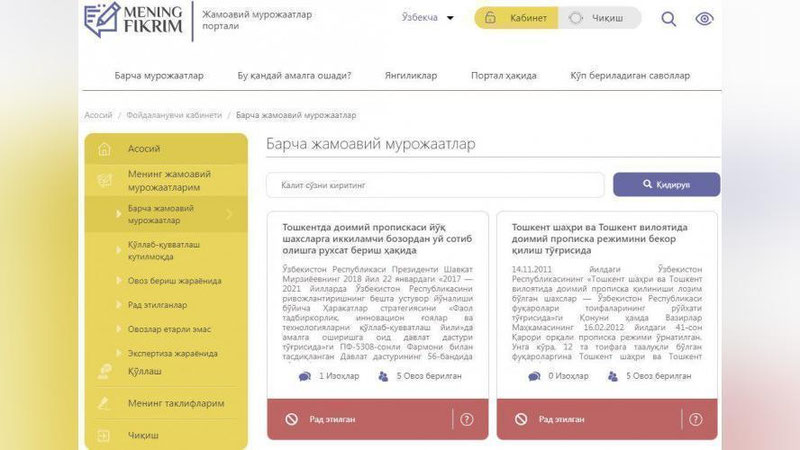Click the help question icon on second card
The height and width of the screenshot is (450, 800).
tap(696, 419)
